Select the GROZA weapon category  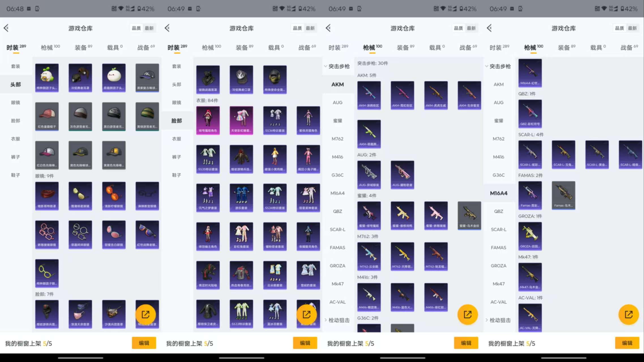[338, 265]
